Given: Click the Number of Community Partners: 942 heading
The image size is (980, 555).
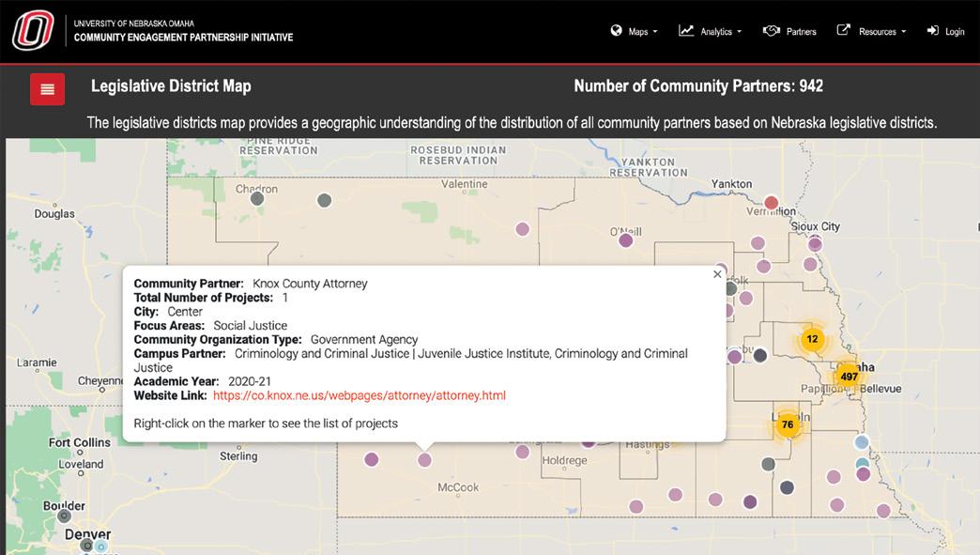Looking at the screenshot, I should [698, 86].
